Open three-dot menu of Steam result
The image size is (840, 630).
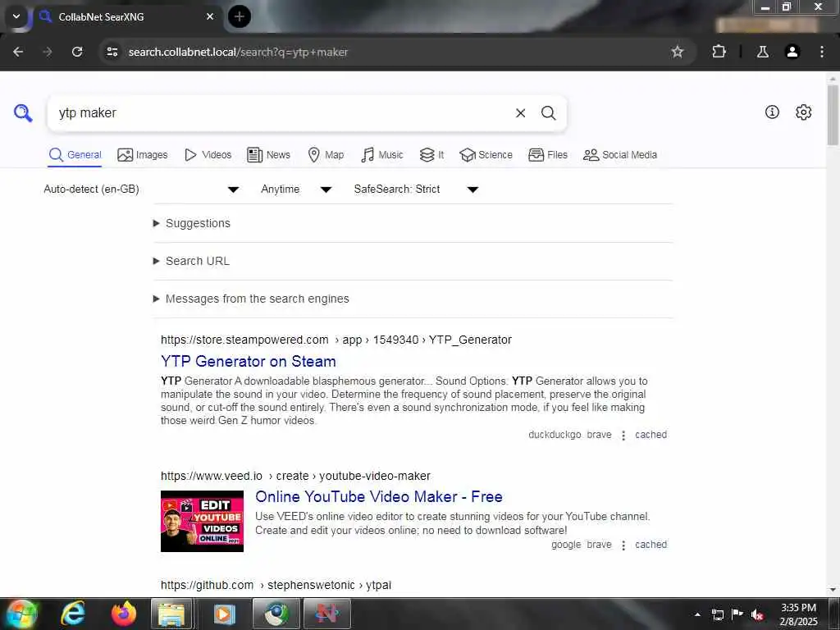623,435
